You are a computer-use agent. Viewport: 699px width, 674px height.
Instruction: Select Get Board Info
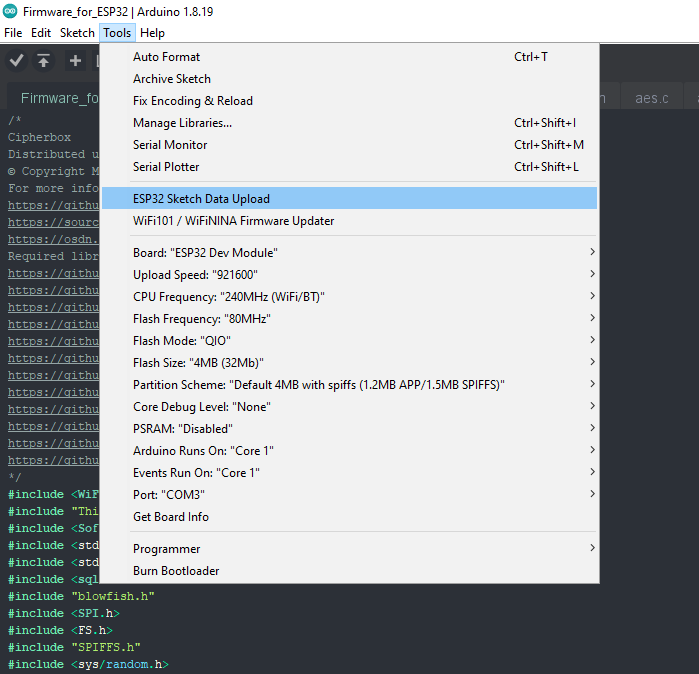click(350, 517)
